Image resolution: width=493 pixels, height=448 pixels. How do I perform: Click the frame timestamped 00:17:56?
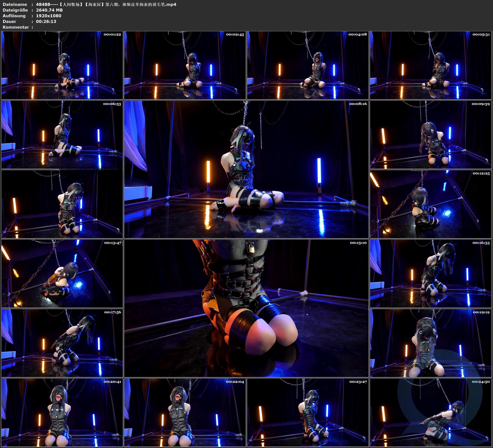pos(62,343)
